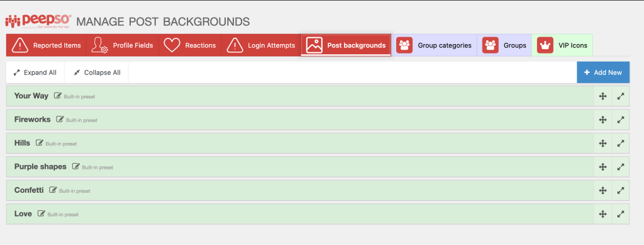644x245 pixels.
Task: Click Expand All
Action: (35, 72)
